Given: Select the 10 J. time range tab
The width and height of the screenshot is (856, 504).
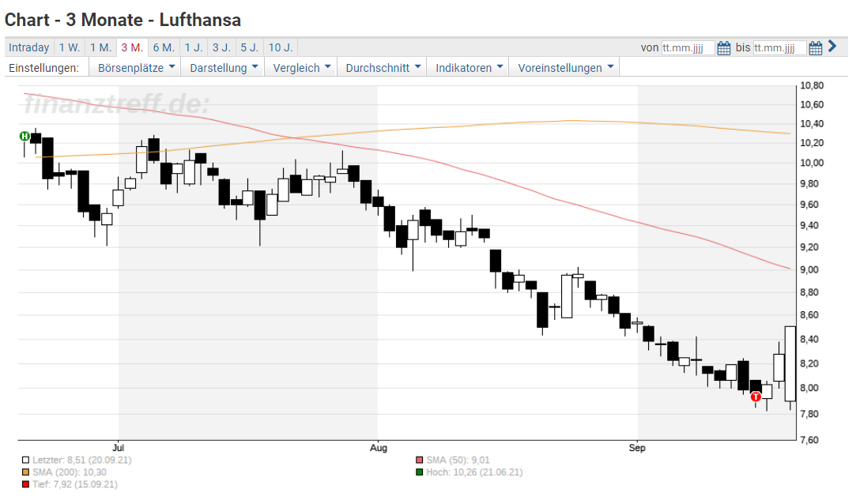Looking at the screenshot, I should [x=281, y=47].
